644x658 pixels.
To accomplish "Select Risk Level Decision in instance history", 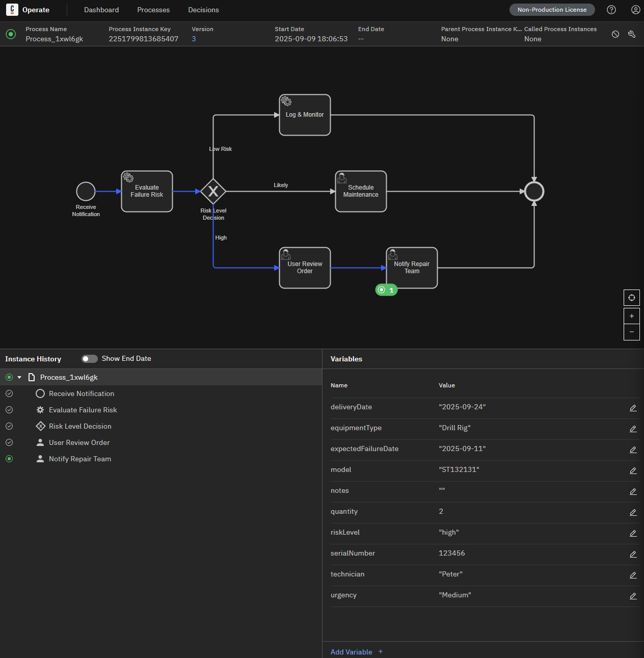I will [x=80, y=426].
